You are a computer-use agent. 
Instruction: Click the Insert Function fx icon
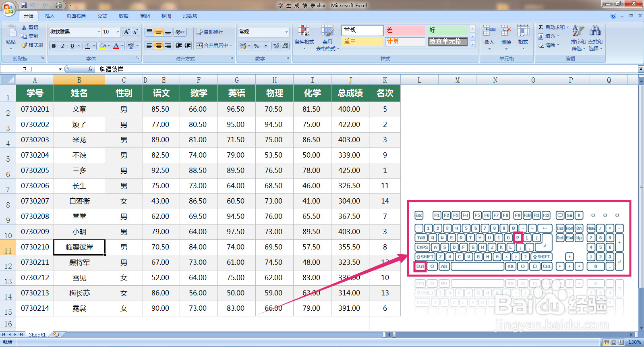tap(90, 69)
